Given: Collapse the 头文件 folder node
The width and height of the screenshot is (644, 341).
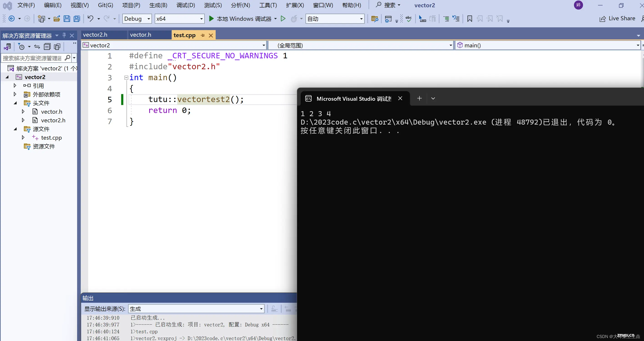Looking at the screenshot, I should pyautogui.click(x=15, y=103).
